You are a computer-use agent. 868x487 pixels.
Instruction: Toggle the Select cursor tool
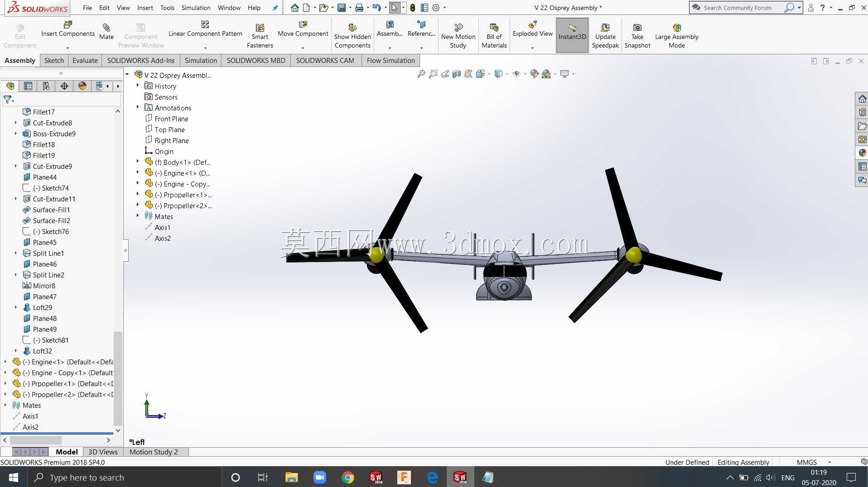tap(395, 8)
